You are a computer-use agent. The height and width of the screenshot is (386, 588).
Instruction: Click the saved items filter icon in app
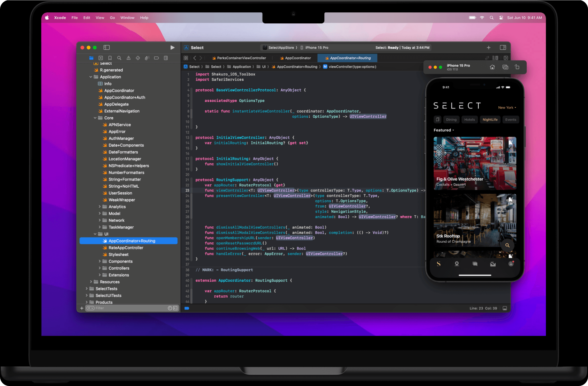437,119
